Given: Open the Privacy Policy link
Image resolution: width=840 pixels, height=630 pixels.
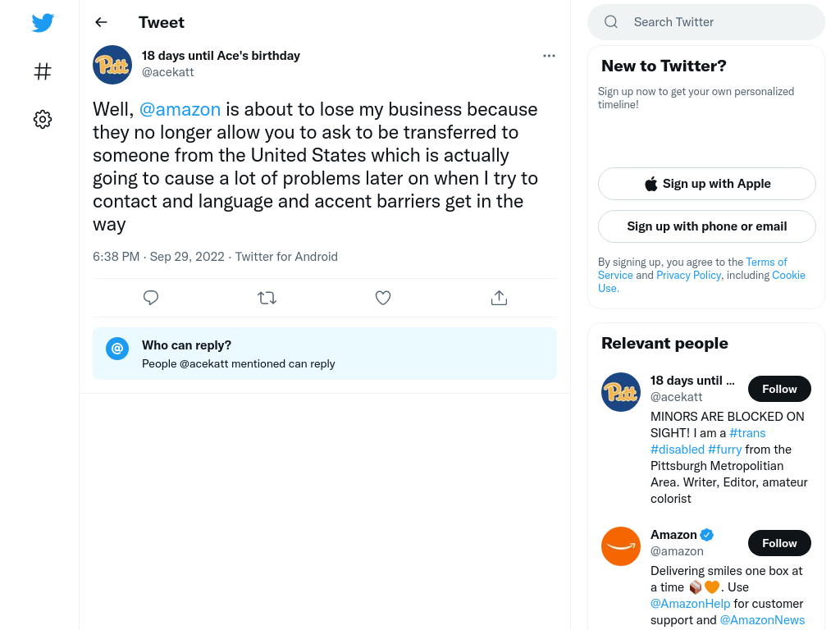Looking at the screenshot, I should (688, 275).
